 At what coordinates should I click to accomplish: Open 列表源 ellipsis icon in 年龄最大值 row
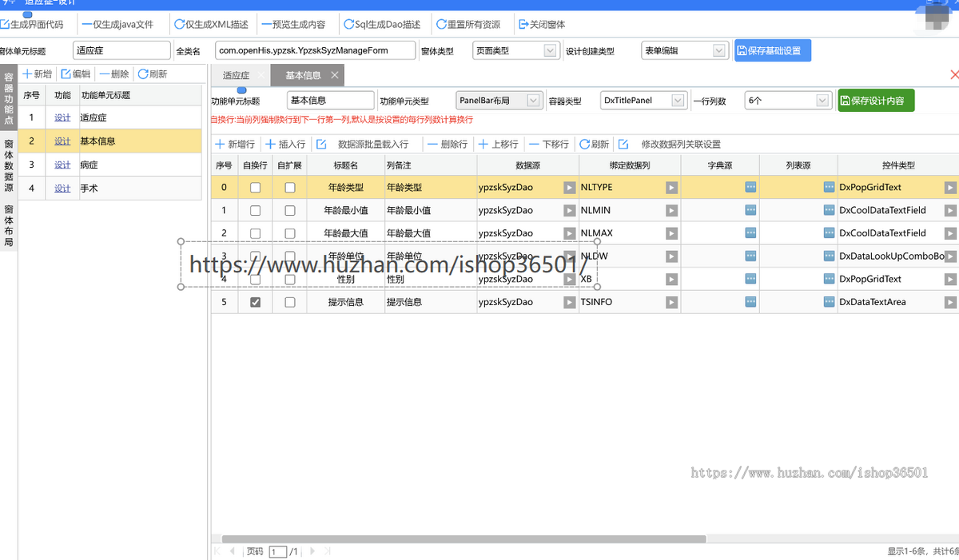click(x=829, y=233)
